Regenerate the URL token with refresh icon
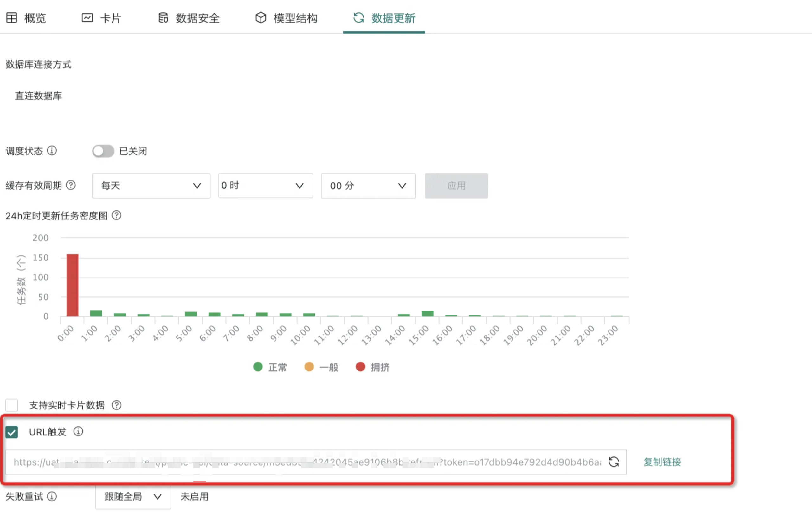The width and height of the screenshot is (812, 517). click(614, 462)
